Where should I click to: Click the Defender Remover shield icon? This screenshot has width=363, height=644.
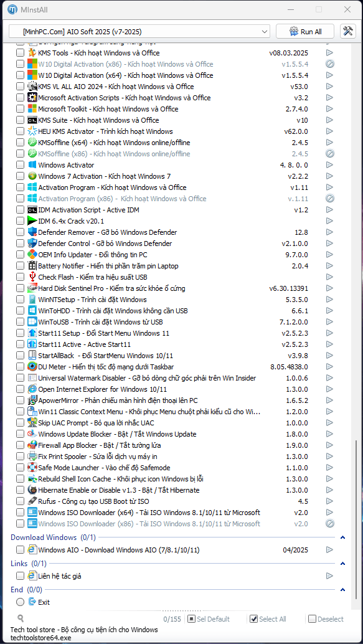click(32, 232)
